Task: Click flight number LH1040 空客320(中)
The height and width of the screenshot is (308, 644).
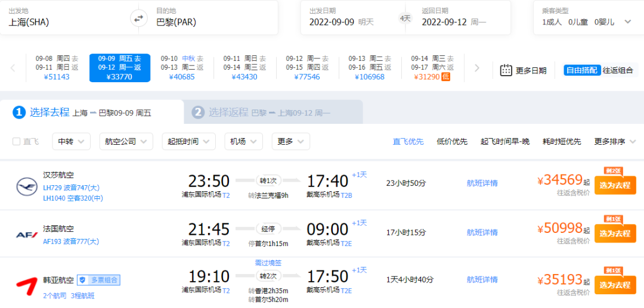Action: pyautogui.click(x=73, y=198)
